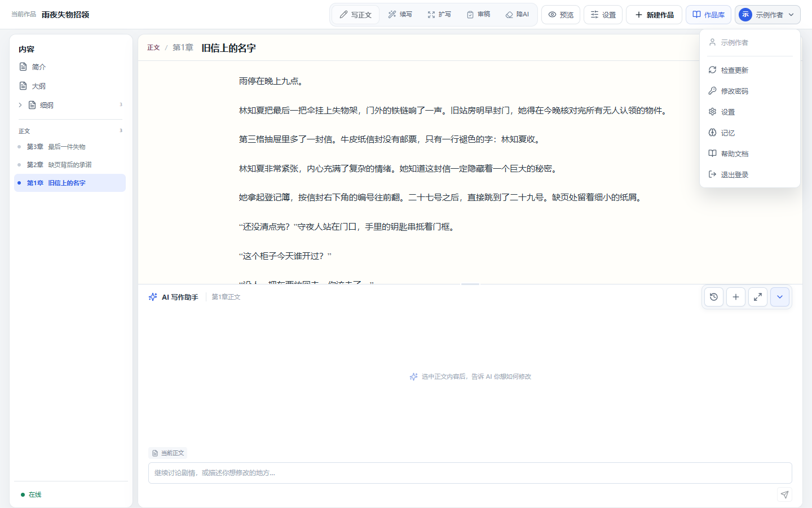Create a new work with 新建作品
The height and width of the screenshot is (508, 812).
click(654, 15)
